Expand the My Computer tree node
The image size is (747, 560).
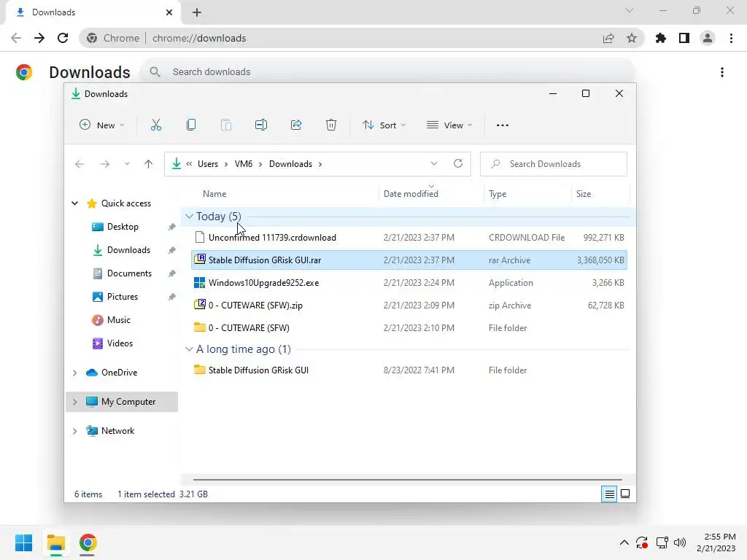75,402
